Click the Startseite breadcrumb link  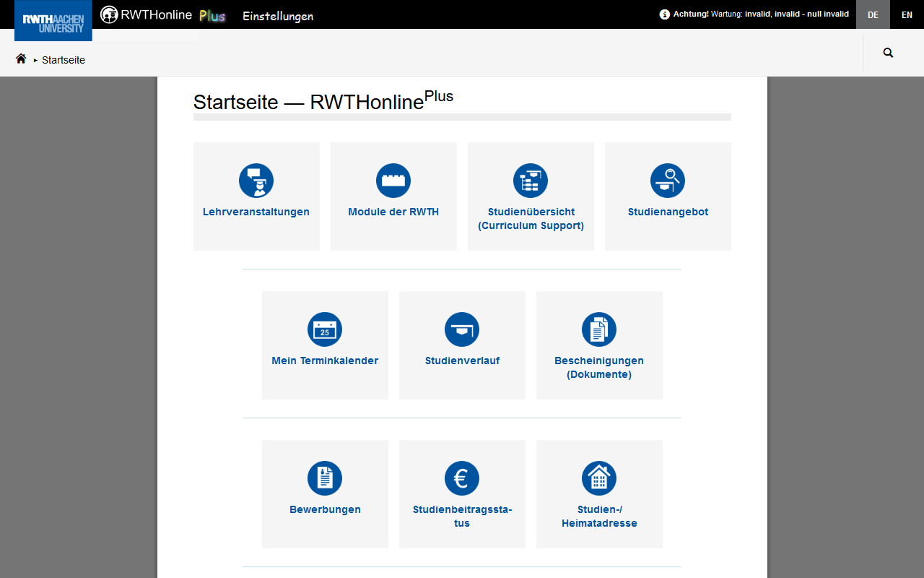pos(64,60)
